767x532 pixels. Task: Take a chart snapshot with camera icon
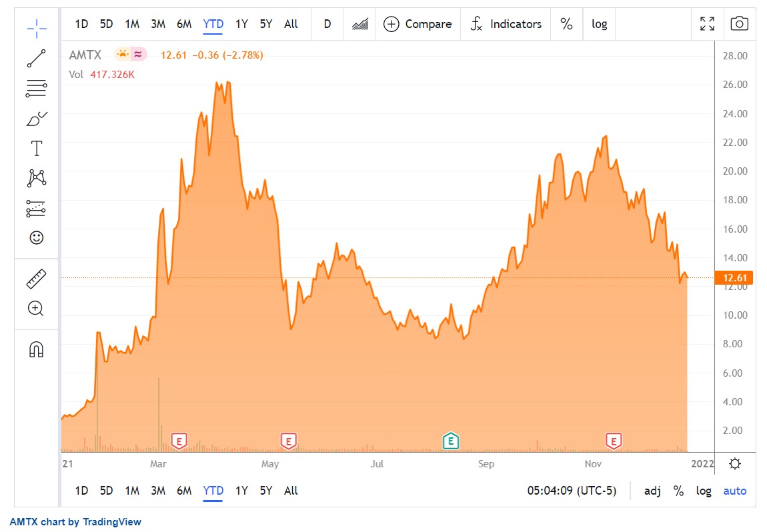(739, 23)
